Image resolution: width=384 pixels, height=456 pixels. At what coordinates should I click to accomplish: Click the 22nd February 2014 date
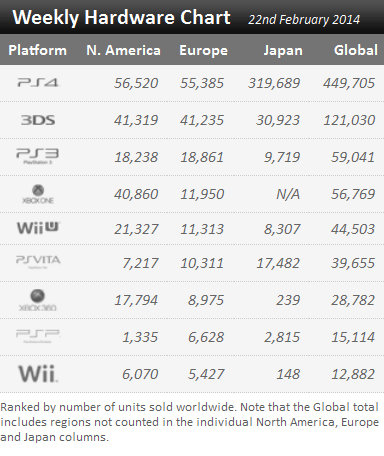[304, 19]
